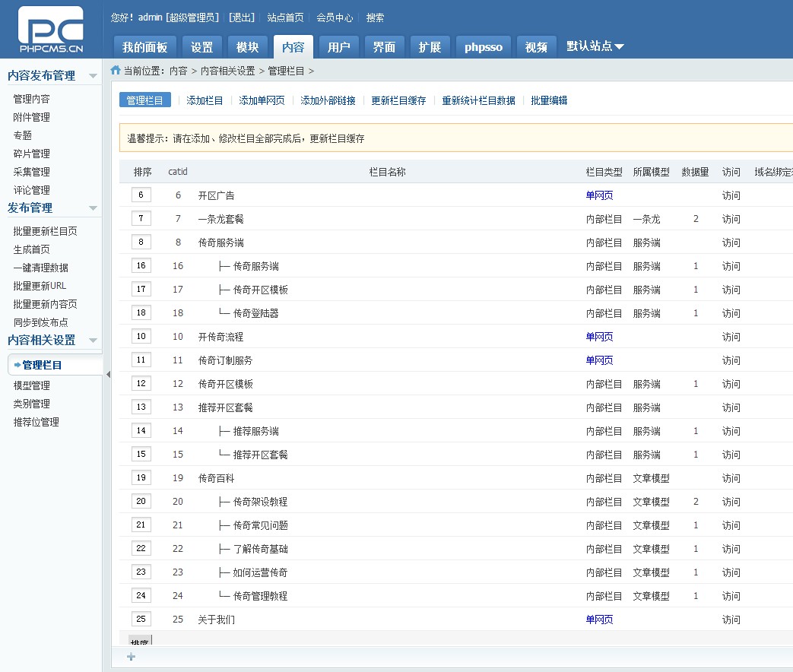Image resolution: width=793 pixels, height=672 pixels.
Task: Click the home icon in breadcrumb
Action: click(x=116, y=70)
